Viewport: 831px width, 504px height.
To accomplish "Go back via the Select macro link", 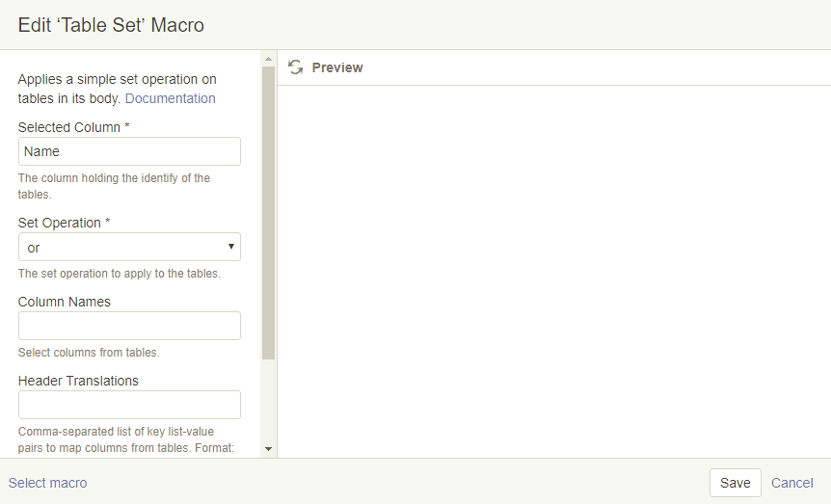I will click(47, 483).
